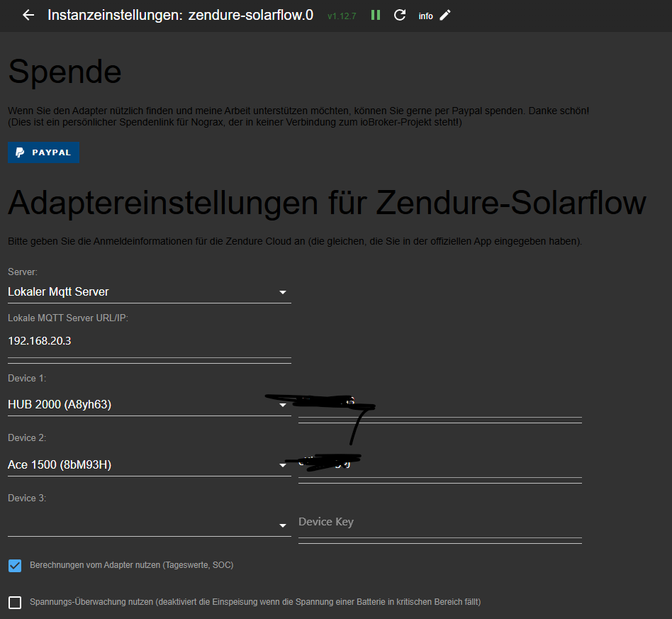This screenshot has height=619, width=672.
Task: Open Device 1 dropdown HUB 2000 (A8yh63)
Action: click(149, 405)
